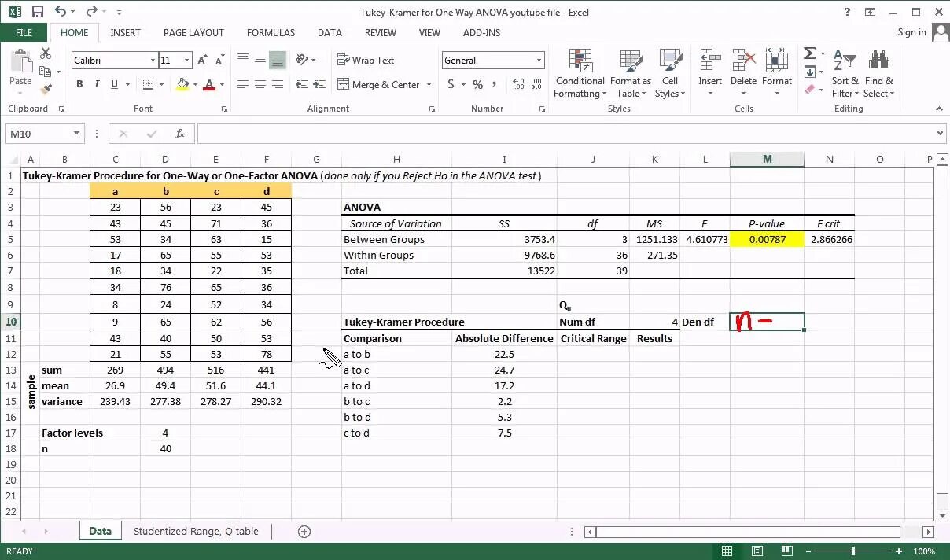This screenshot has height=560, width=950.
Task: Switch to the REVIEW tab
Action: pyautogui.click(x=381, y=33)
